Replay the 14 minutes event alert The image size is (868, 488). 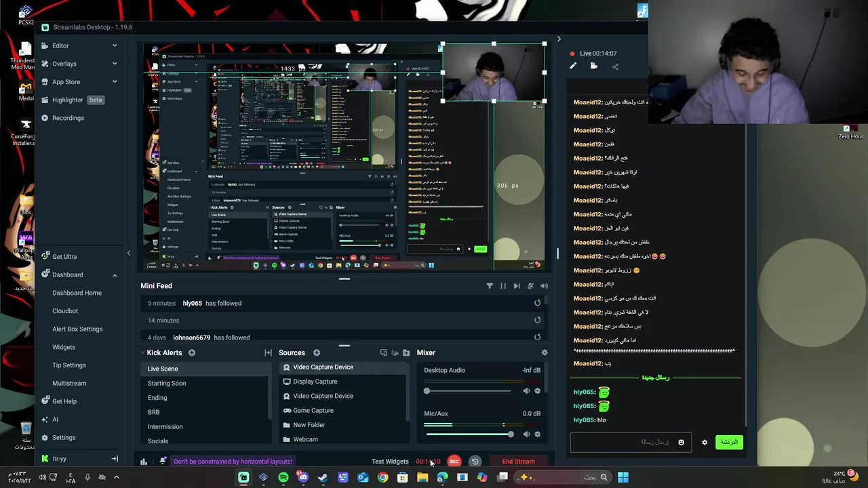coord(537,320)
